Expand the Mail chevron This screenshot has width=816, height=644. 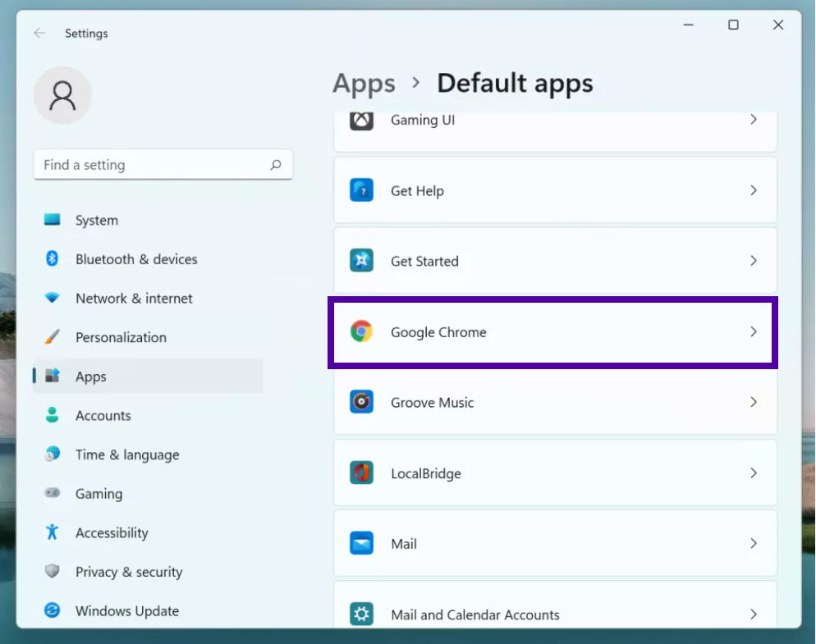pyautogui.click(x=754, y=544)
